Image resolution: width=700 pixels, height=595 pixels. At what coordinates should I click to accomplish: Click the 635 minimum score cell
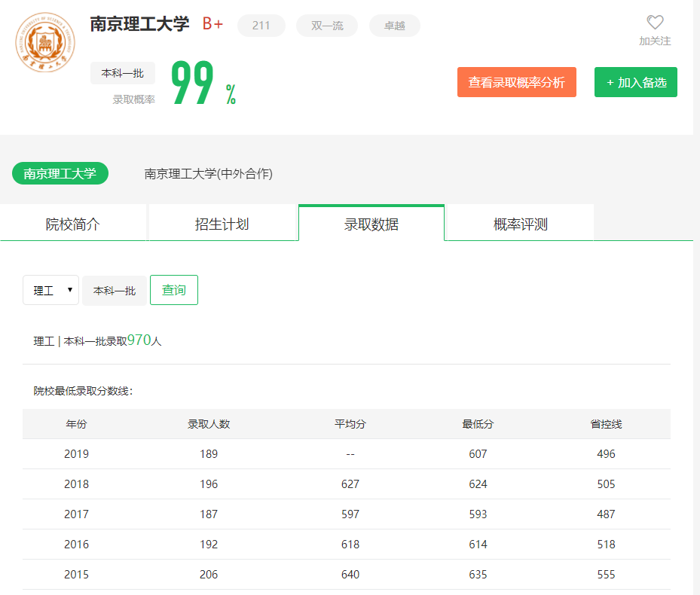pos(478,575)
